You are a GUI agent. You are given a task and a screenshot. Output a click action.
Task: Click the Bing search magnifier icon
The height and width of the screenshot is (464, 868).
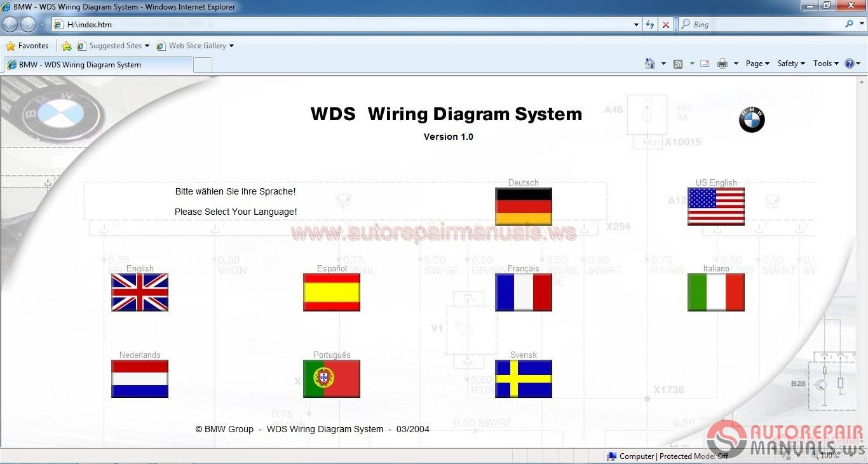[849, 24]
